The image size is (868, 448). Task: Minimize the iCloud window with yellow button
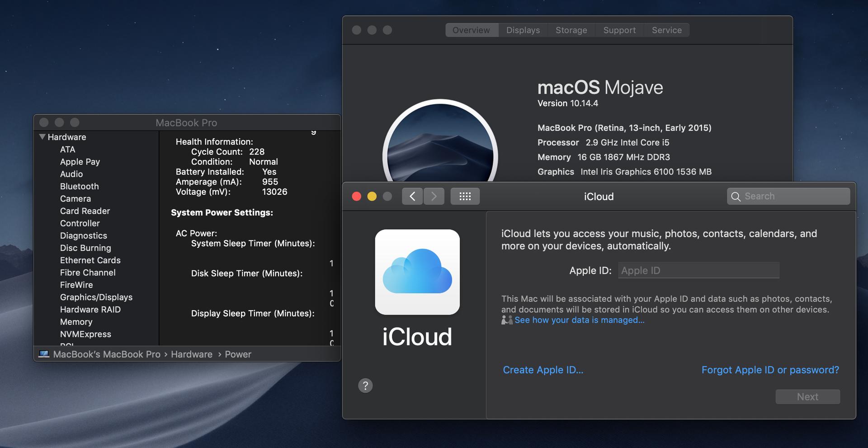372,196
